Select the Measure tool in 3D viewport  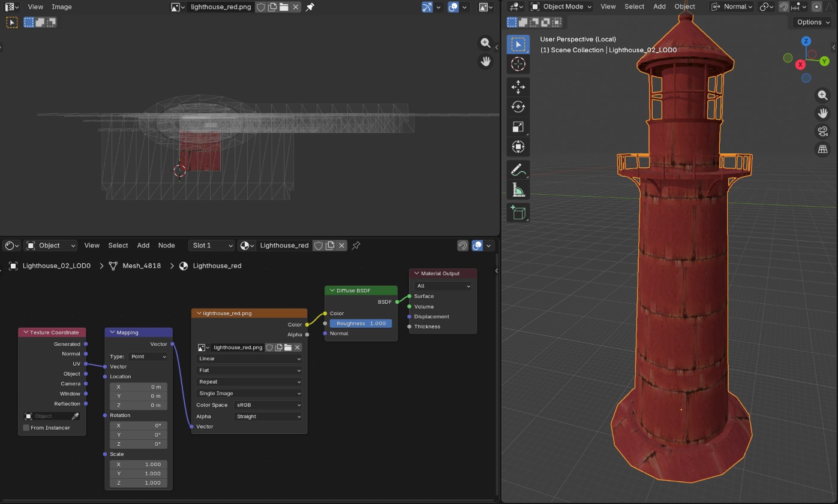518,190
